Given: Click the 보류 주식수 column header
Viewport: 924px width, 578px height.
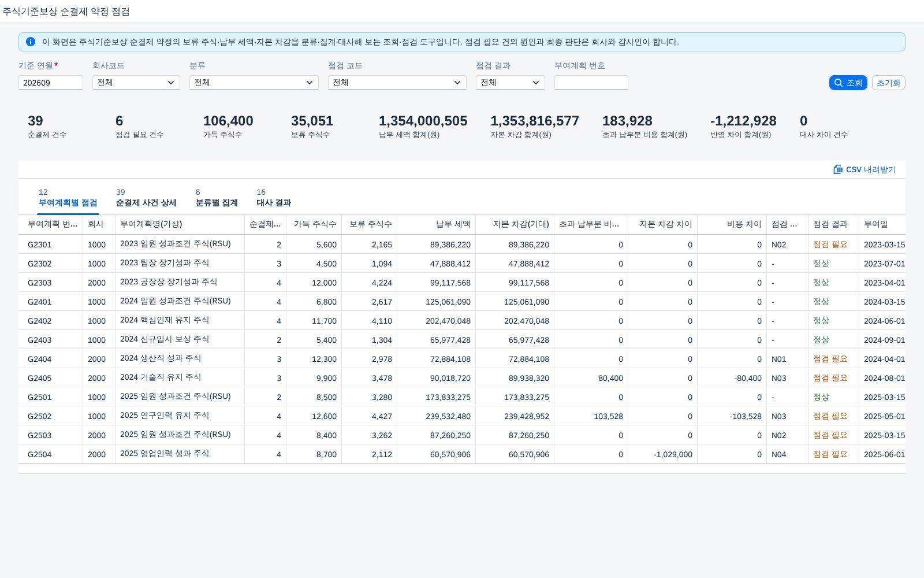Looking at the screenshot, I should (370, 224).
